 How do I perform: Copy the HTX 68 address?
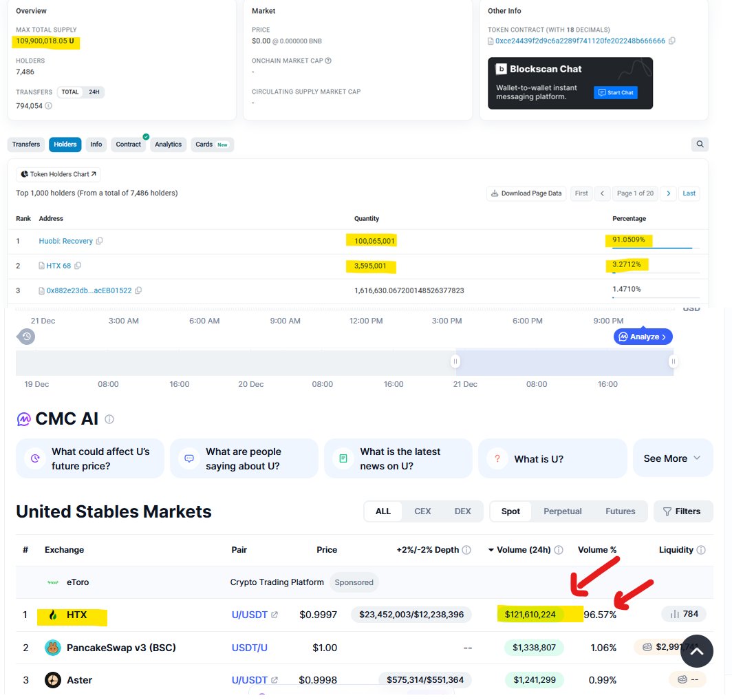point(78,266)
